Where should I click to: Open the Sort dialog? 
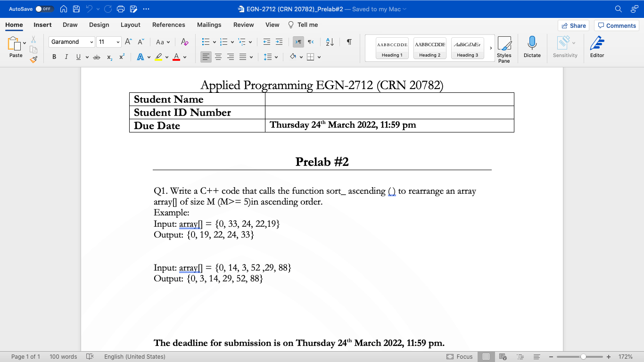tap(329, 41)
